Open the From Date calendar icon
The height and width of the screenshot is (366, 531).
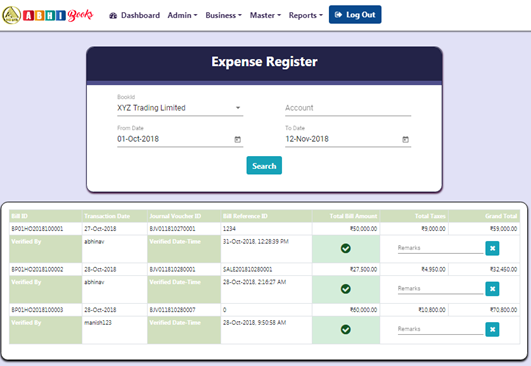point(238,139)
